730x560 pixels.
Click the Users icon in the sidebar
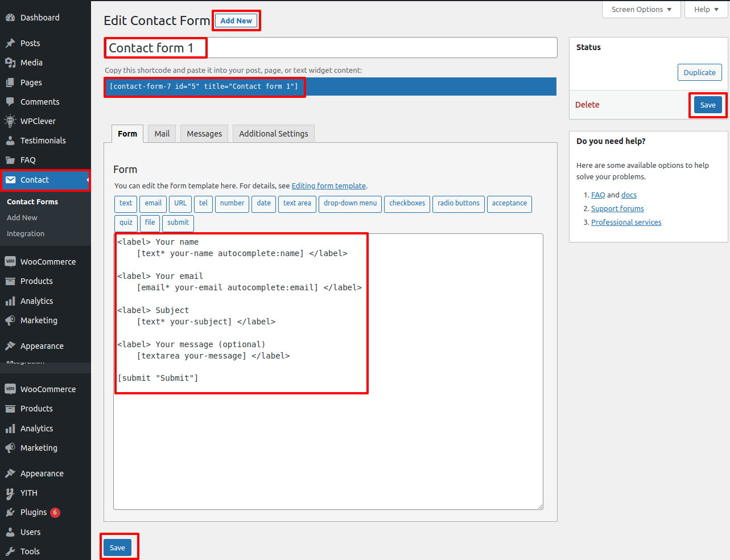10,532
